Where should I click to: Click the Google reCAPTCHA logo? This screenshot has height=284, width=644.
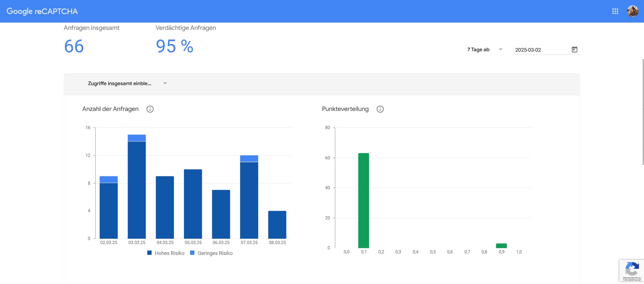42,11
